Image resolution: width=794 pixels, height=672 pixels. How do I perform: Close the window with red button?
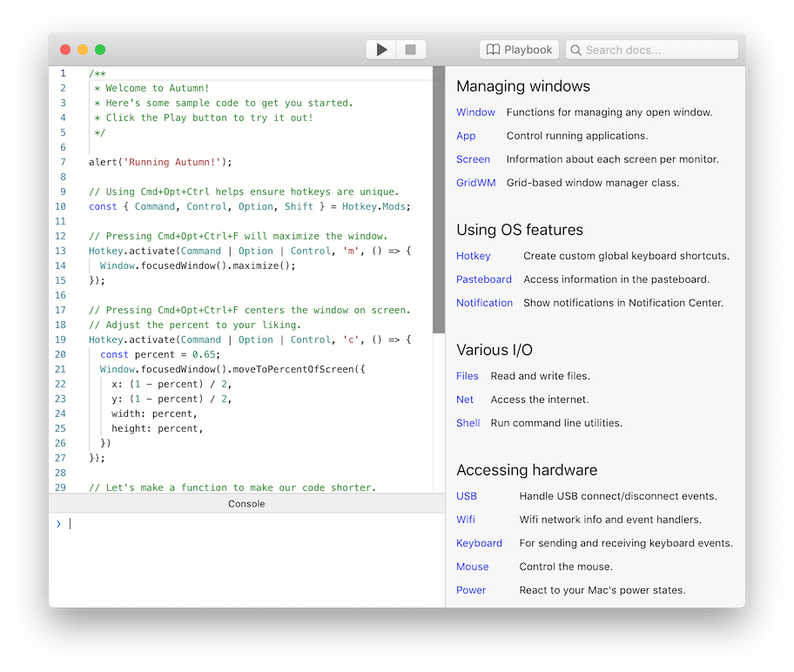click(65, 50)
